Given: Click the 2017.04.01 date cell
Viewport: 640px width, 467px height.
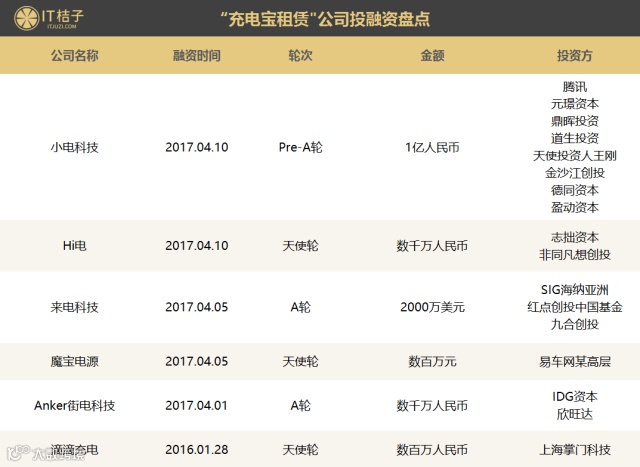Looking at the screenshot, I should tap(197, 405).
